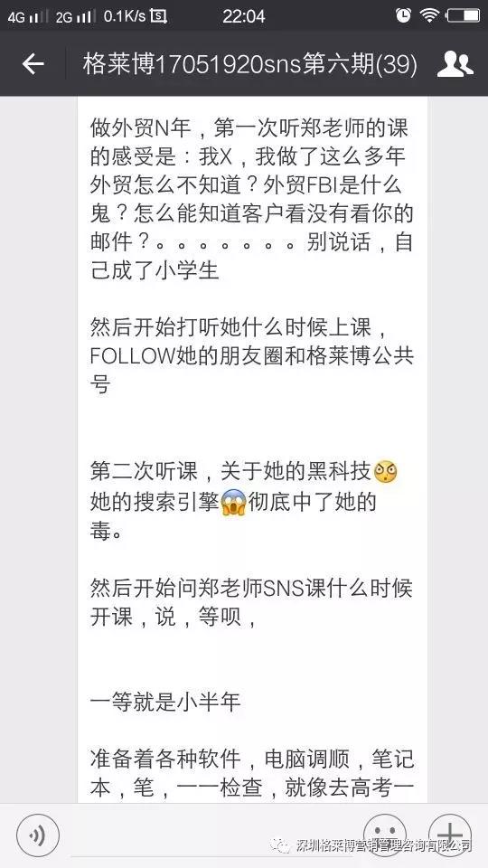Click the 22:04 clock in status bar

coord(243,16)
